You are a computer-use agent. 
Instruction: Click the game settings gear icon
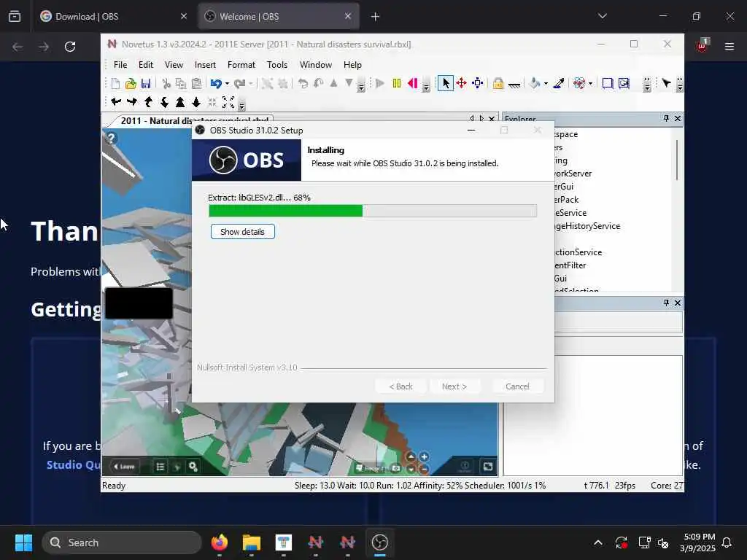pos(193,466)
